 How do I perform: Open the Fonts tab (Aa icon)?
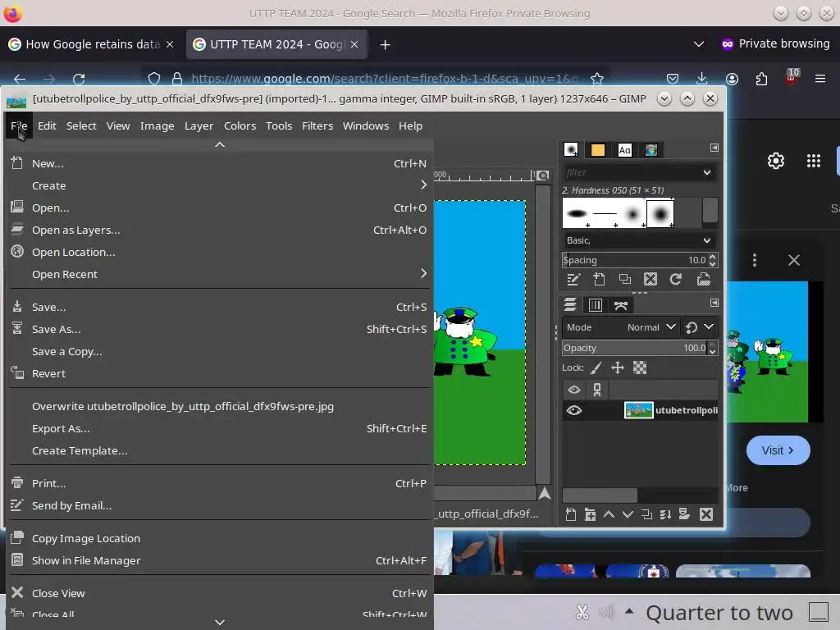[x=624, y=150]
